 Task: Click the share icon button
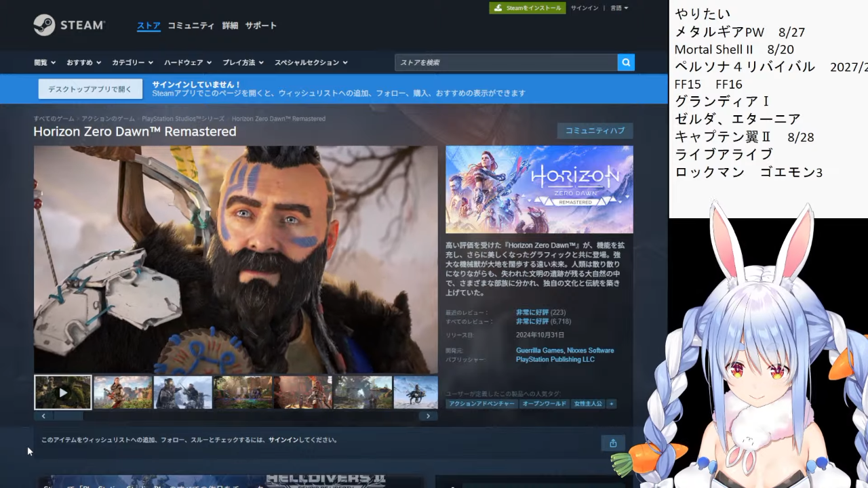[613, 443]
